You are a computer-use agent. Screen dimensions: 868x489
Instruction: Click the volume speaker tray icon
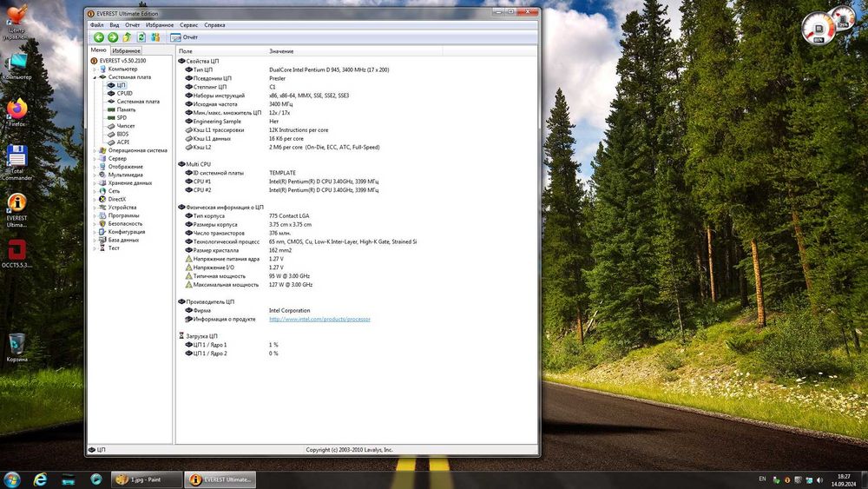820,480
